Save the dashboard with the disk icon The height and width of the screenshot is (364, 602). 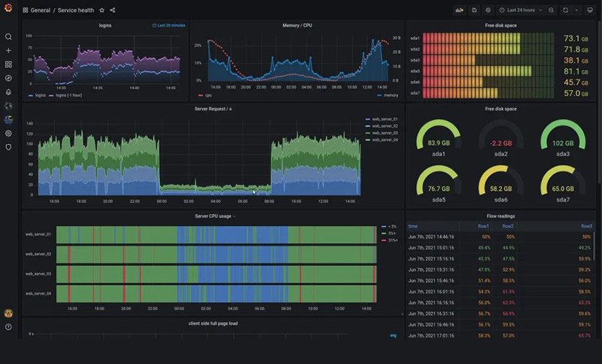tap(474, 10)
